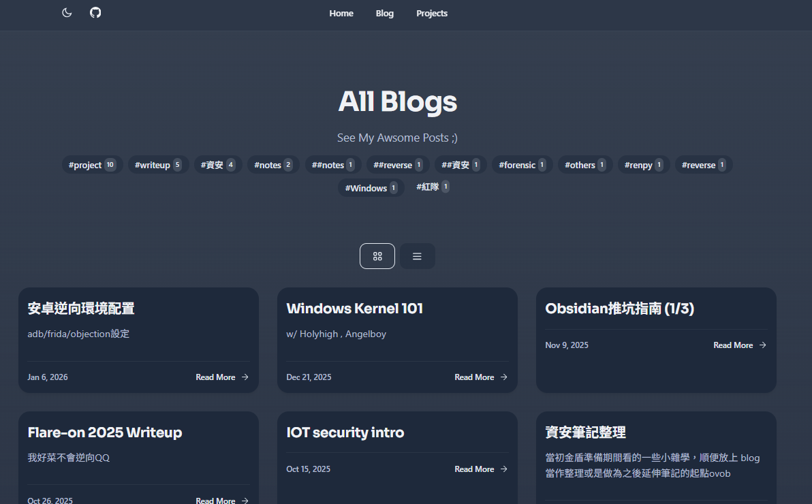Click the Dec 21, 2025 date
Image resolution: width=812 pixels, height=504 pixels.
(x=309, y=377)
